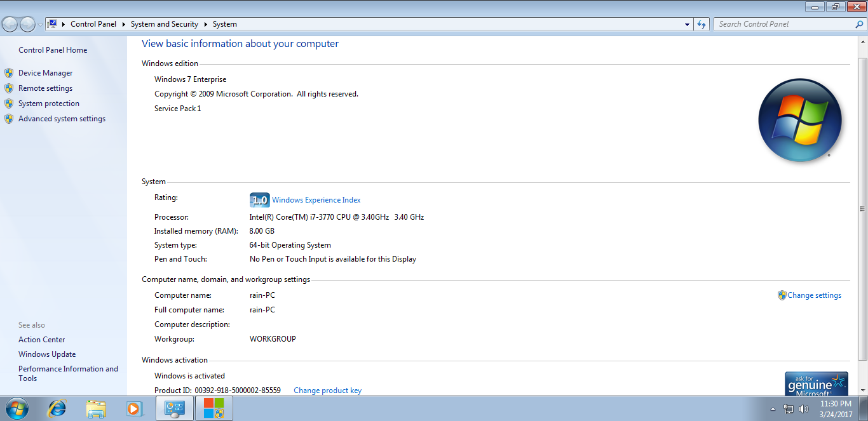The image size is (868, 421).
Task: Click the 64-bit Operating System value
Action: coord(290,245)
